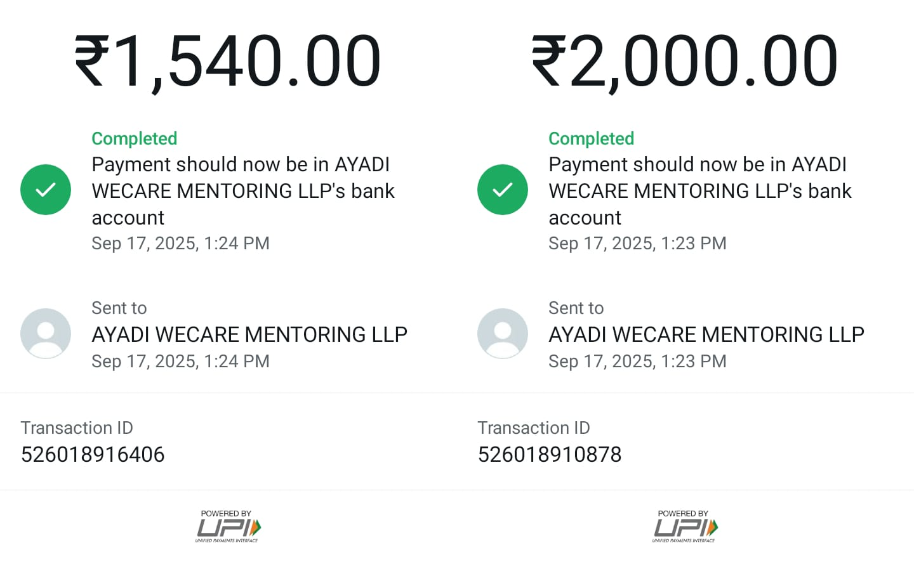Viewport: 914px width, 588px height.
Task: Click the UPI logo below transaction ID 526018910878
Action: (x=685, y=527)
